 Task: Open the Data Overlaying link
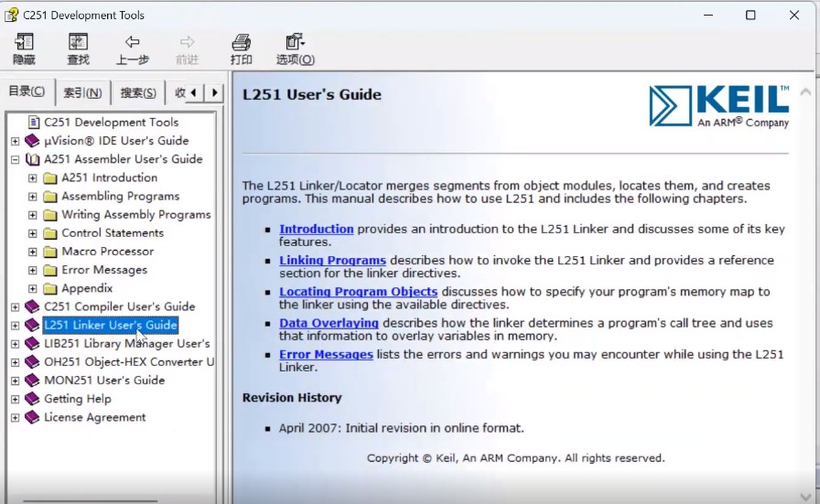point(329,323)
